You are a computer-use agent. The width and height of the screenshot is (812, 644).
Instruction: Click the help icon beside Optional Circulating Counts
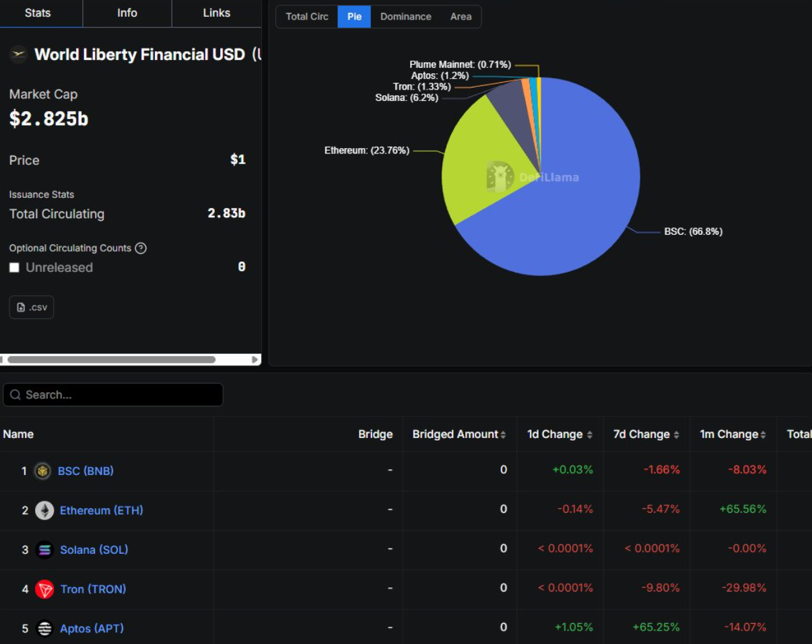click(141, 248)
